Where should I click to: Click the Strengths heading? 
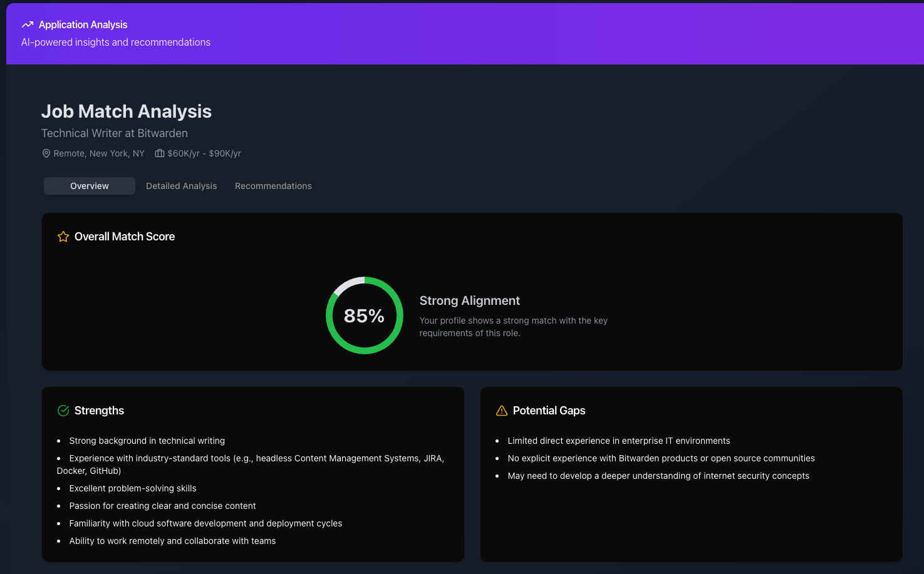pos(99,411)
